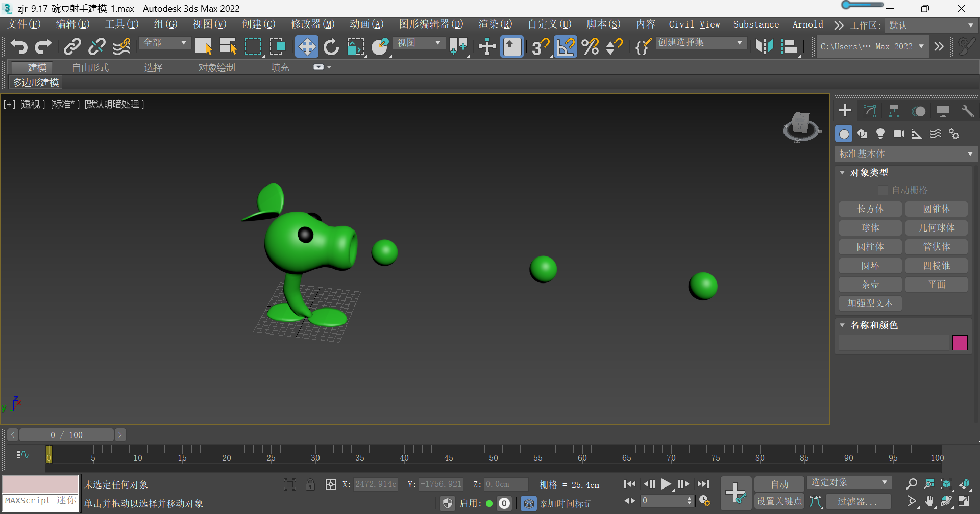The height and width of the screenshot is (514, 980).
Task: Toggle the 3D Snaps button
Action: [541, 47]
